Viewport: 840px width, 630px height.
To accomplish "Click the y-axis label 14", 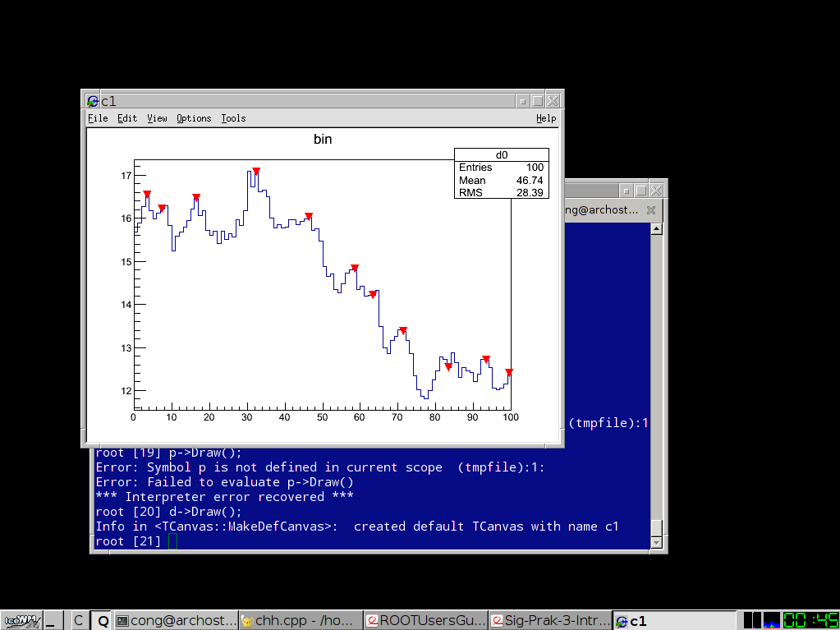I will pos(126,305).
